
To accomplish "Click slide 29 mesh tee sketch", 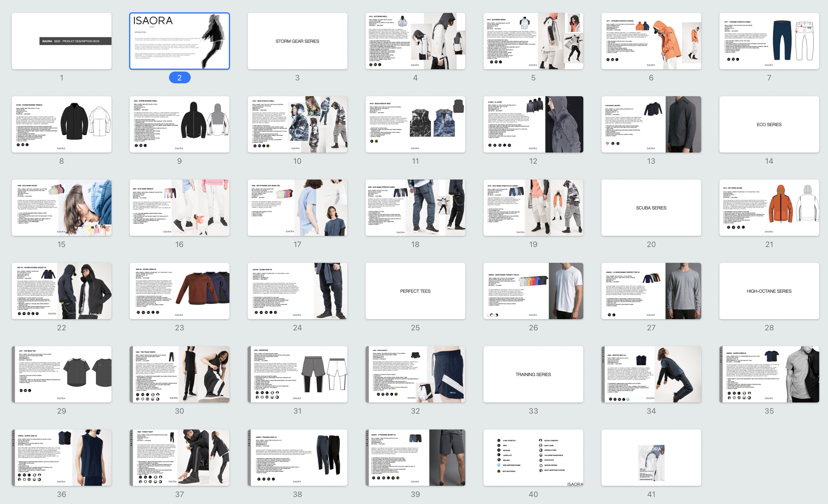I will [62, 374].
